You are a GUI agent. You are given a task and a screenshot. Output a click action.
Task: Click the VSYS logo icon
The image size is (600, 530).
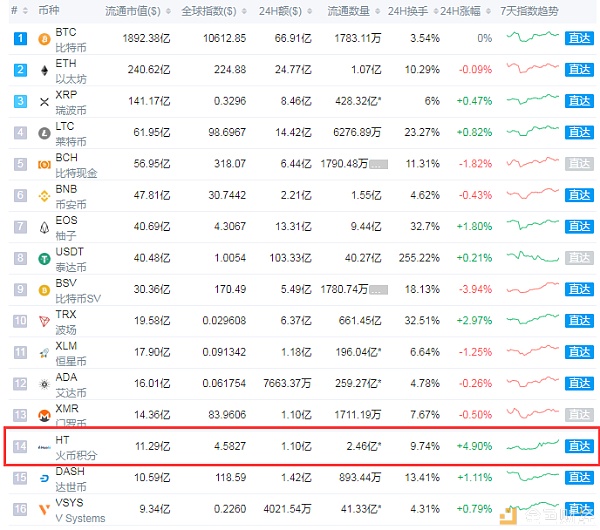(x=44, y=509)
